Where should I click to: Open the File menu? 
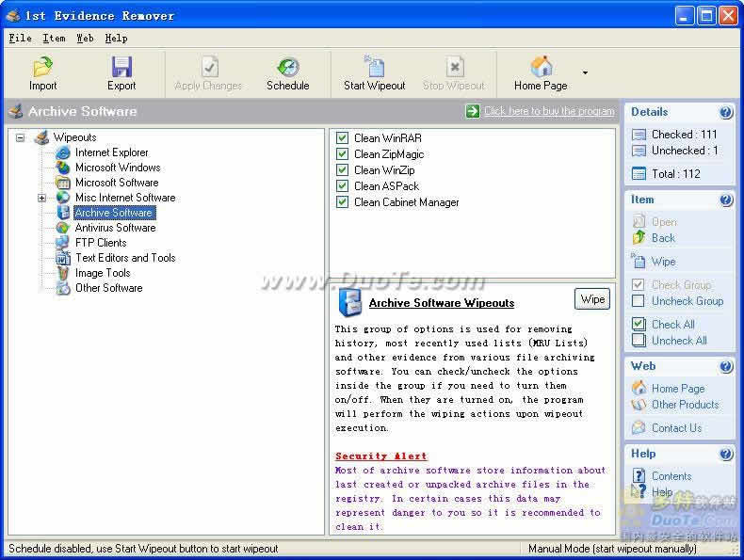coord(21,39)
